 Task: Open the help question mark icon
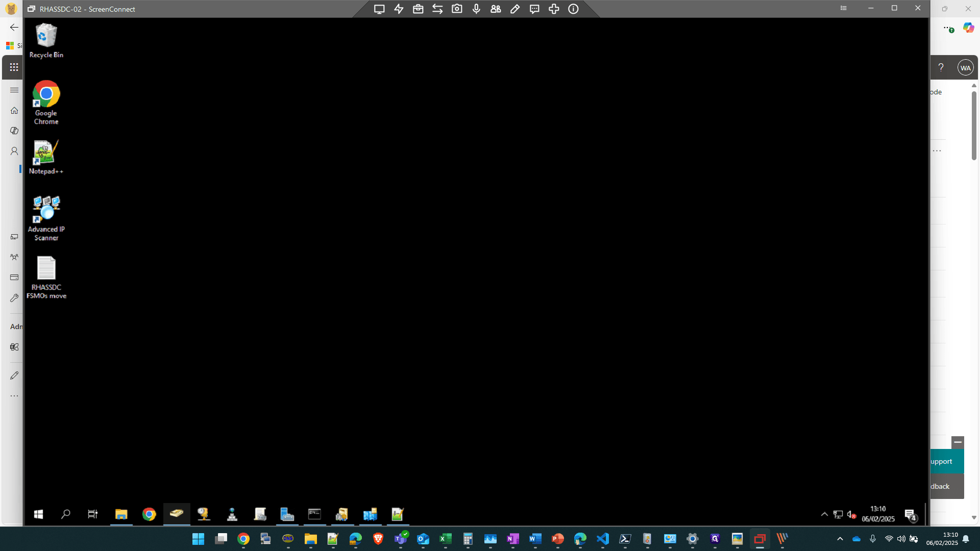point(941,67)
